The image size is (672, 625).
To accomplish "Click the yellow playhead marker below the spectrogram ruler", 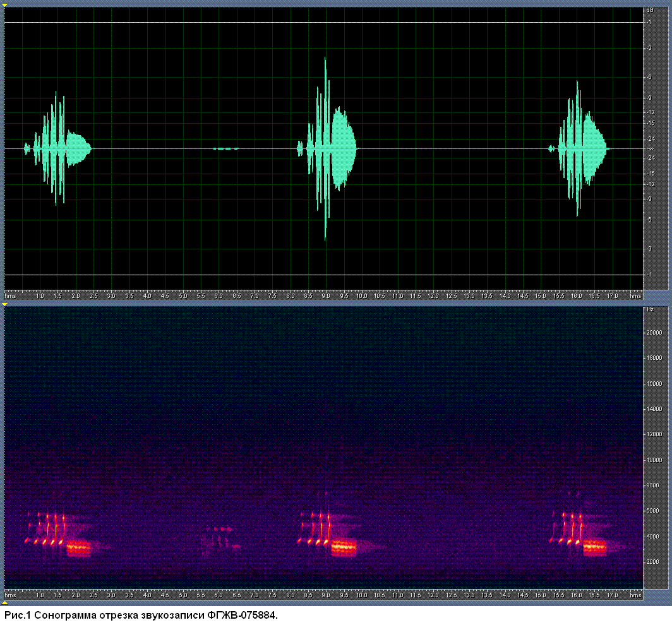I will 4,602.
